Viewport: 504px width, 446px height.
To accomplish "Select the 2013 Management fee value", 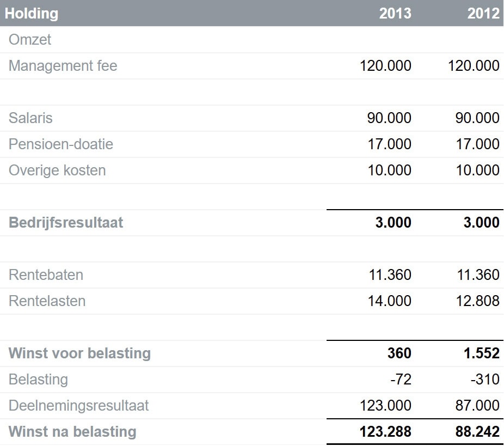I will point(385,66).
